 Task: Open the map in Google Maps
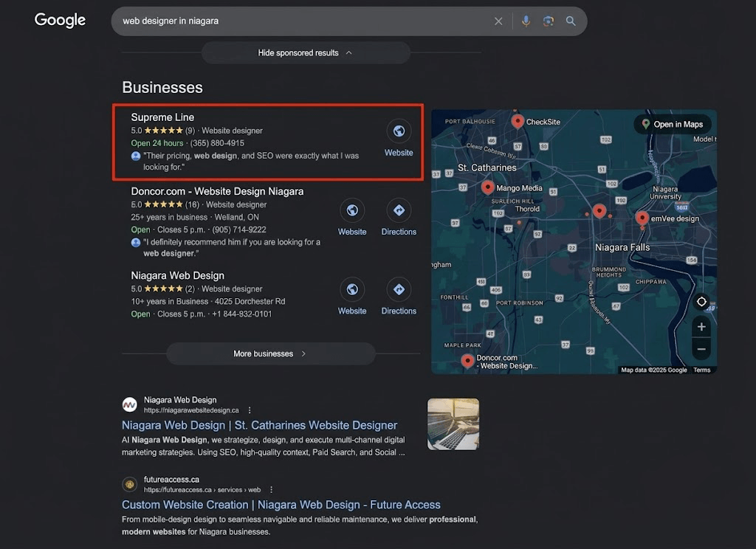[x=673, y=125]
